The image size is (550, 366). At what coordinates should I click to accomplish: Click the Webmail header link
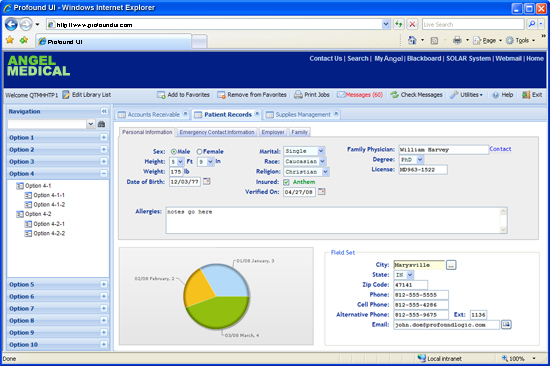click(x=508, y=59)
